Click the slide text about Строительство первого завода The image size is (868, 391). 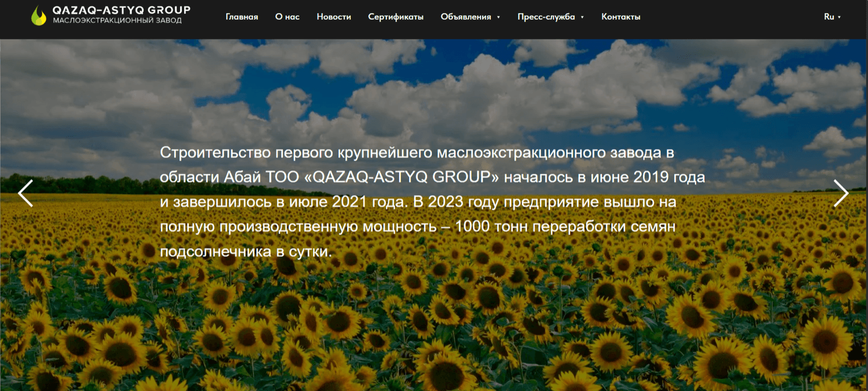coord(432,203)
